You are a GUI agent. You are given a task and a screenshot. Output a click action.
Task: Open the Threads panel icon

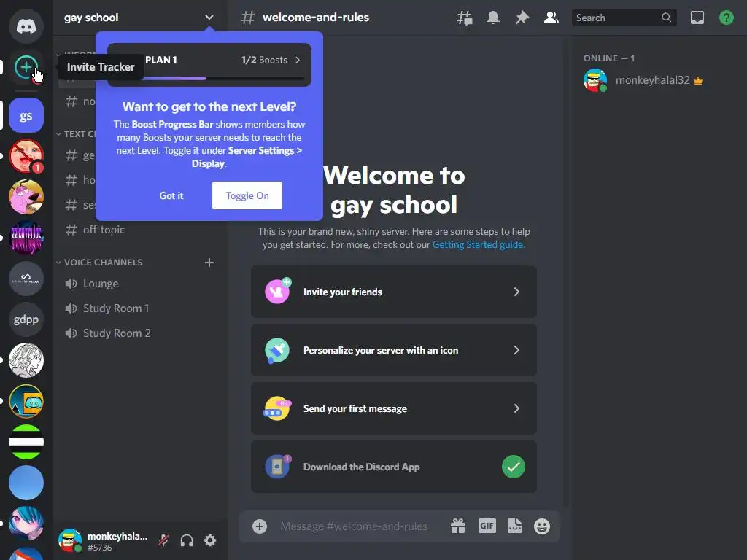point(465,17)
